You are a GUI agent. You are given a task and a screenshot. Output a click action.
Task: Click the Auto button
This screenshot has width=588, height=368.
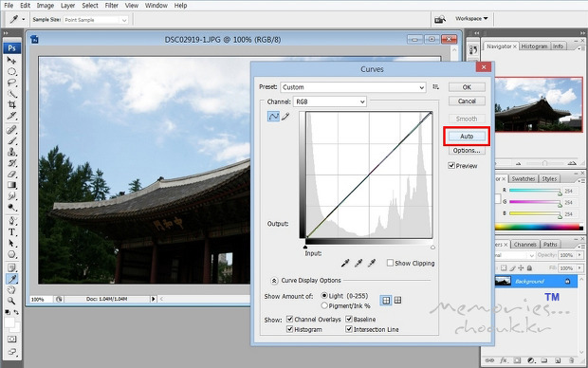point(467,137)
